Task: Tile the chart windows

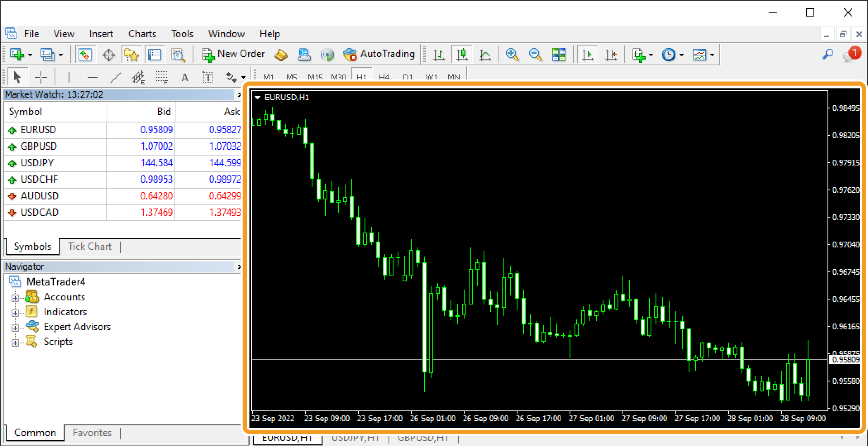Action: coord(558,54)
